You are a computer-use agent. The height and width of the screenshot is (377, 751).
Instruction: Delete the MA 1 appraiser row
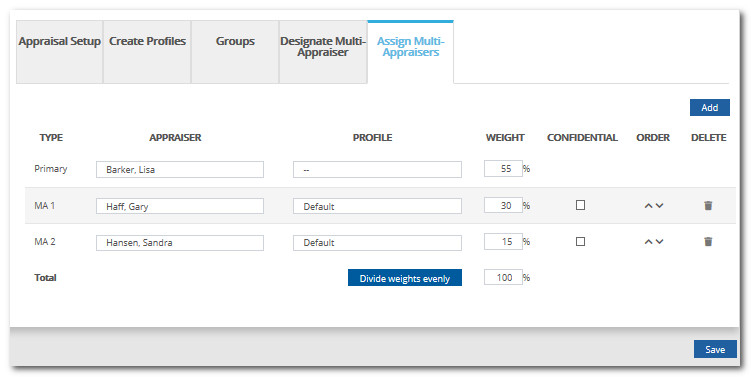coord(708,206)
